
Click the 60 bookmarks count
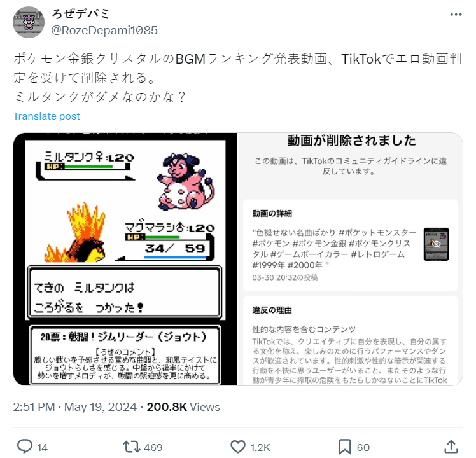(x=363, y=447)
